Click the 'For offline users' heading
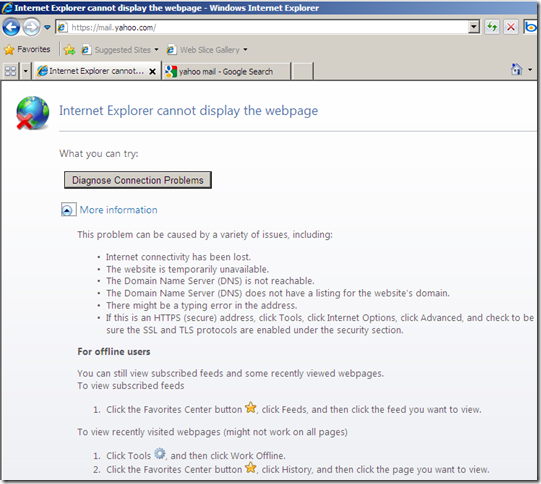The image size is (541, 484). click(114, 352)
